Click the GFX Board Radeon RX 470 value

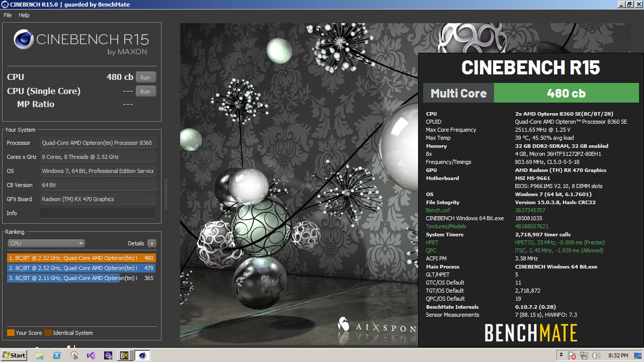click(x=98, y=199)
